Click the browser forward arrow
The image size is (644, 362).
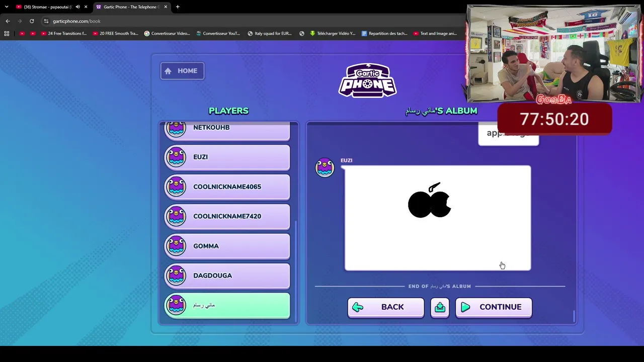pos(20,21)
